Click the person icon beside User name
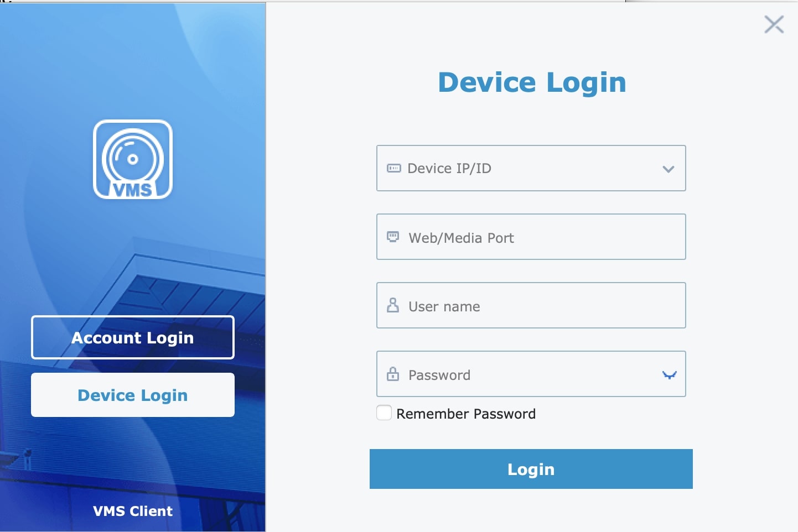Screen dimensions: 798x532 tap(393, 305)
